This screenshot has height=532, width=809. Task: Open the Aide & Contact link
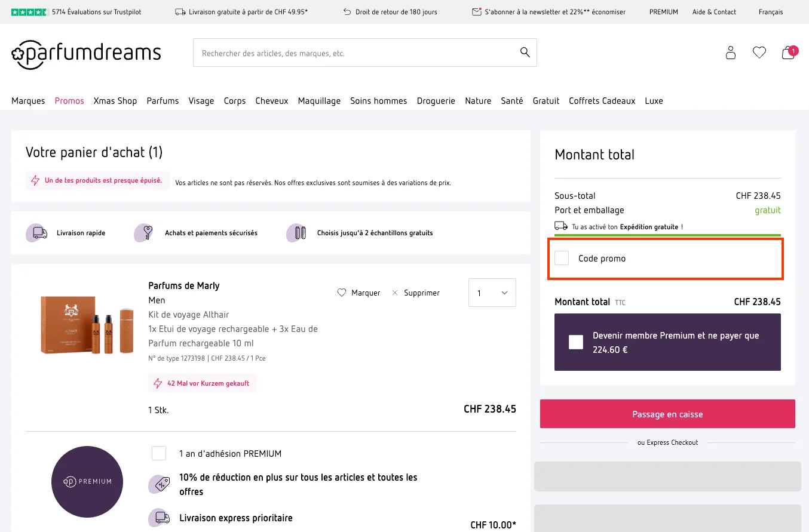pyautogui.click(x=713, y=11)
